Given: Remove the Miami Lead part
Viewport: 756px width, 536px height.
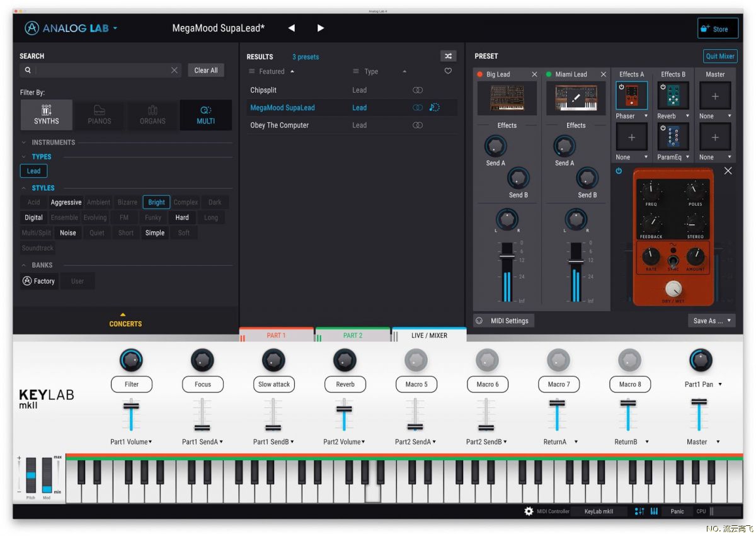Looking at the screenshot, I should tap(603, 74).
